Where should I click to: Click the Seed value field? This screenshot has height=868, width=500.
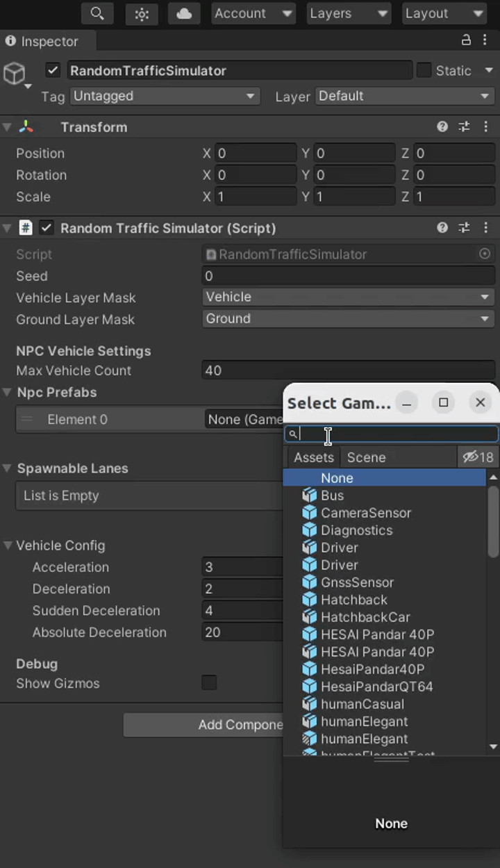349,276
